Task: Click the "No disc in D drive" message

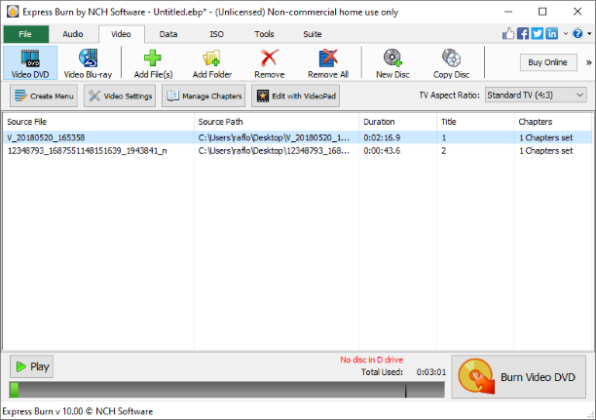Action: (x=371, y=360)
